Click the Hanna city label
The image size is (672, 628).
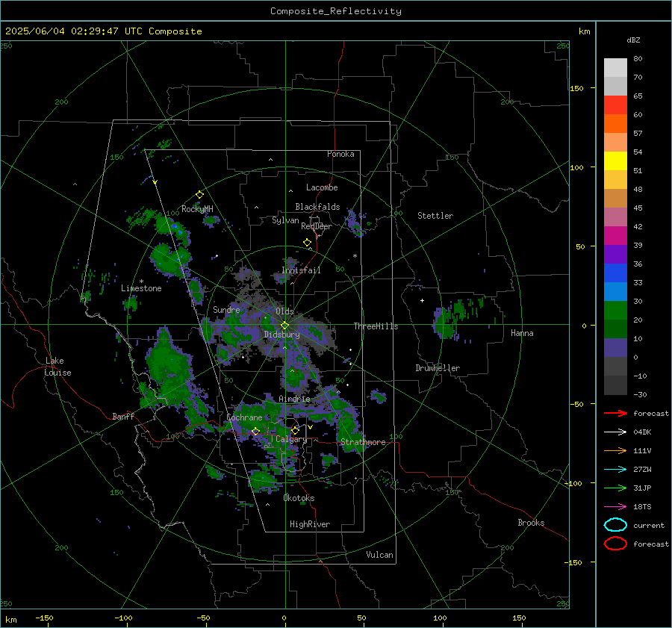tap(522, 333)
